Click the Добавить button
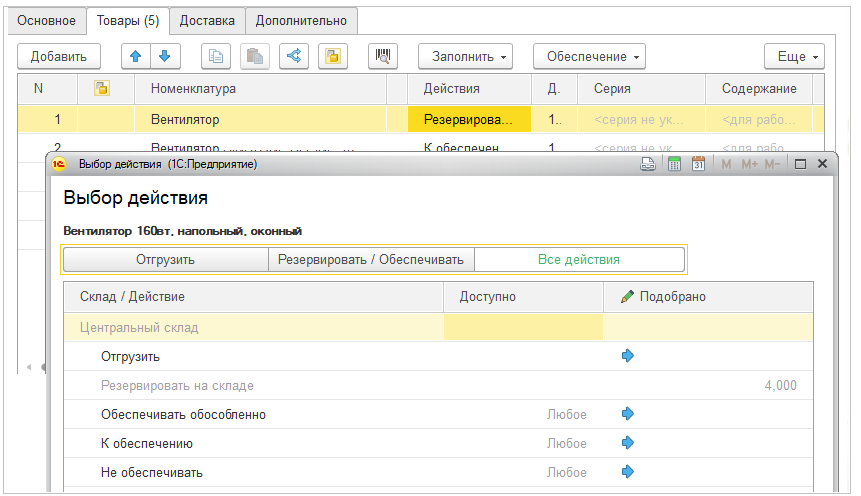This screenshot has width=861, height=496. pyautogui.click(x=59, y=57)
